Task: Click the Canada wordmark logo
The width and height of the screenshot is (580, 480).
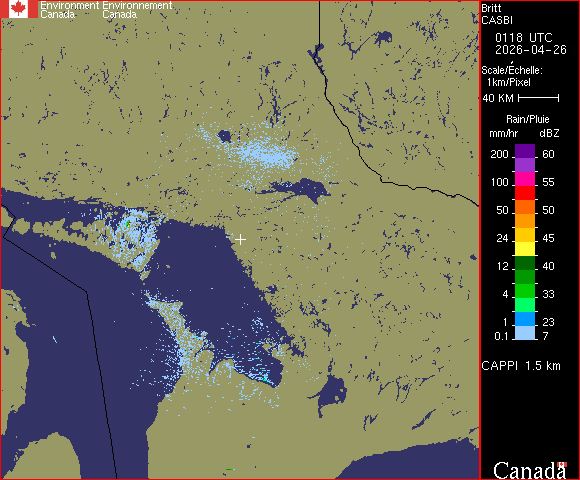Action: pyautogui.click(x=530, y=470)
